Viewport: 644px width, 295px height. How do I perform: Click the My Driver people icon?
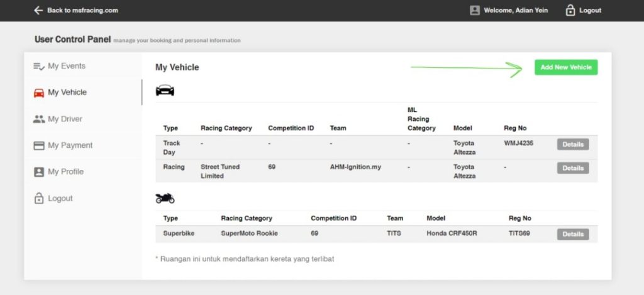coord(39,119)
